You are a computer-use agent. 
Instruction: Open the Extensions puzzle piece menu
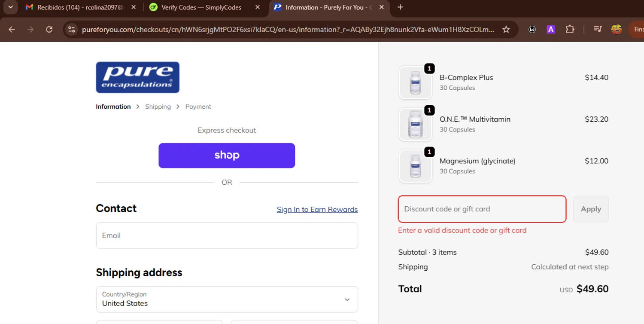[570, 29]
